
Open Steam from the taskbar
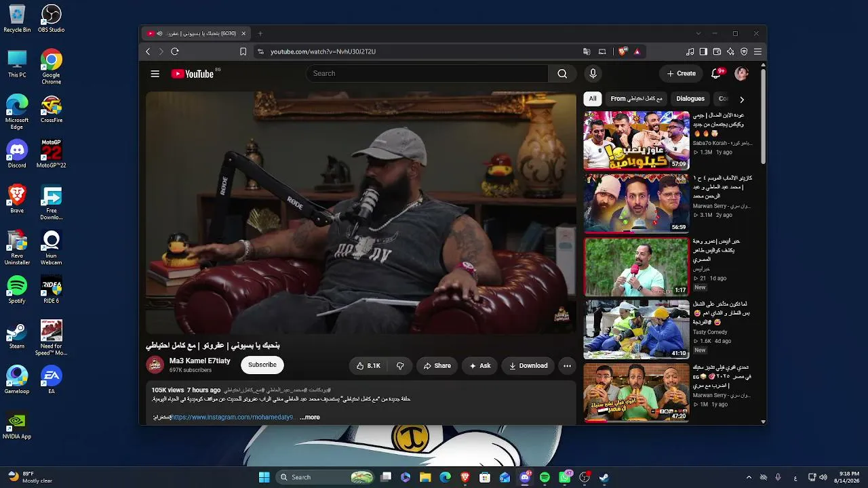pyautogui.click(x=604, y=477)
